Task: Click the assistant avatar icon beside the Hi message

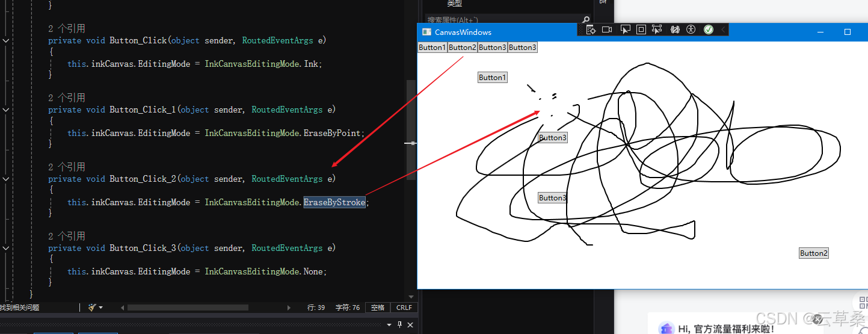Action: click(x=665, y=329)
